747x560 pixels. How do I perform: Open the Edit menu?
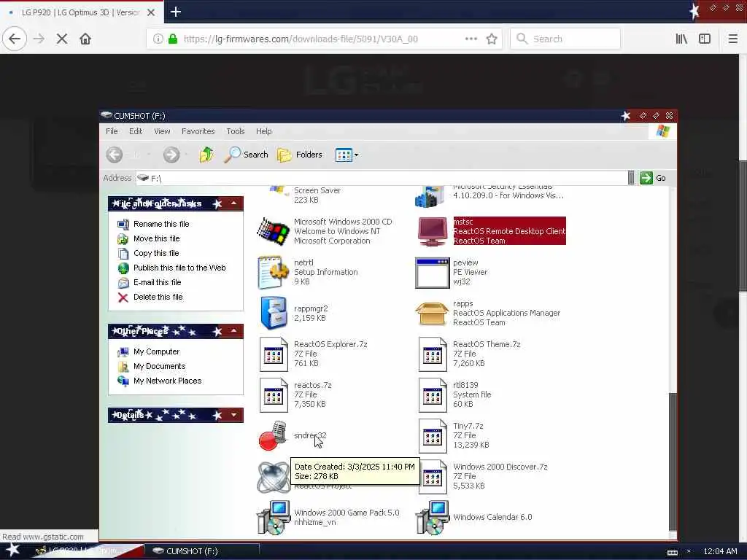click(x=136, y=131)
